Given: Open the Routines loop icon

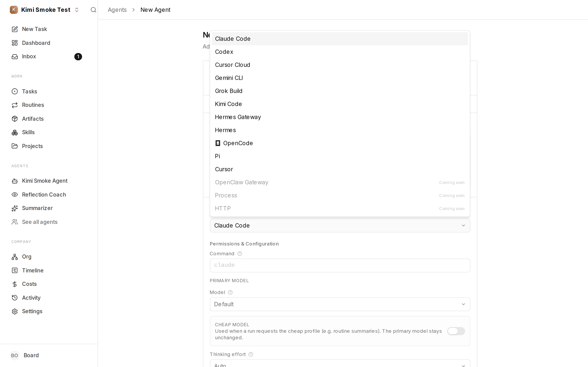Looking at the screenshot, I should [14, 105].
